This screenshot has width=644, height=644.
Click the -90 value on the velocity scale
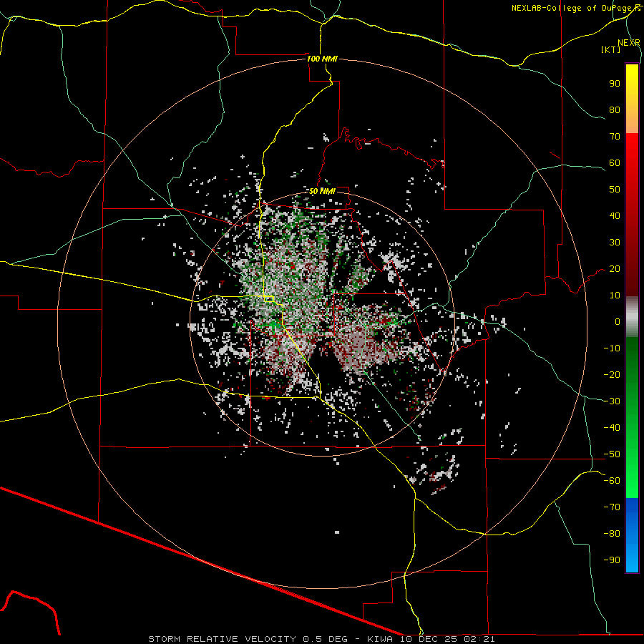click(612, 560)
